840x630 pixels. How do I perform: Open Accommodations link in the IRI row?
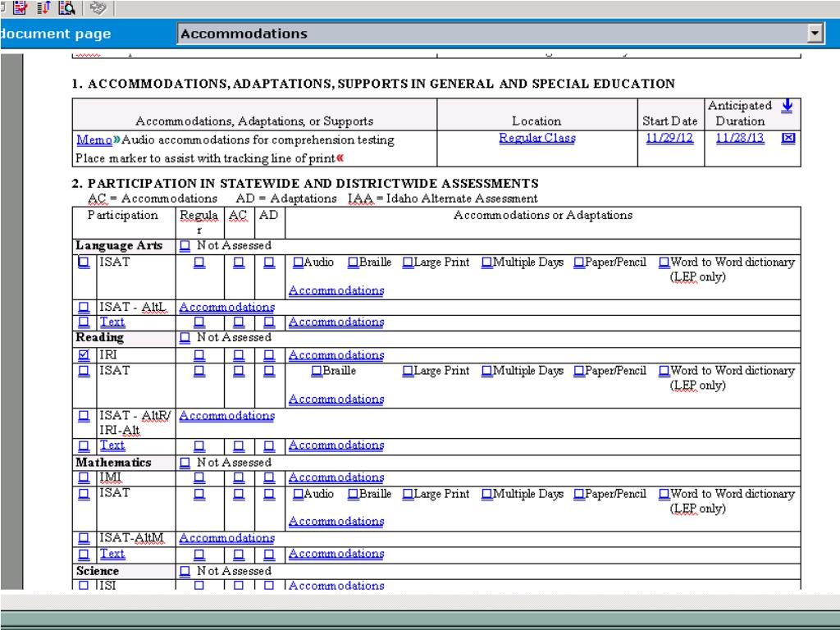[336, 355]
